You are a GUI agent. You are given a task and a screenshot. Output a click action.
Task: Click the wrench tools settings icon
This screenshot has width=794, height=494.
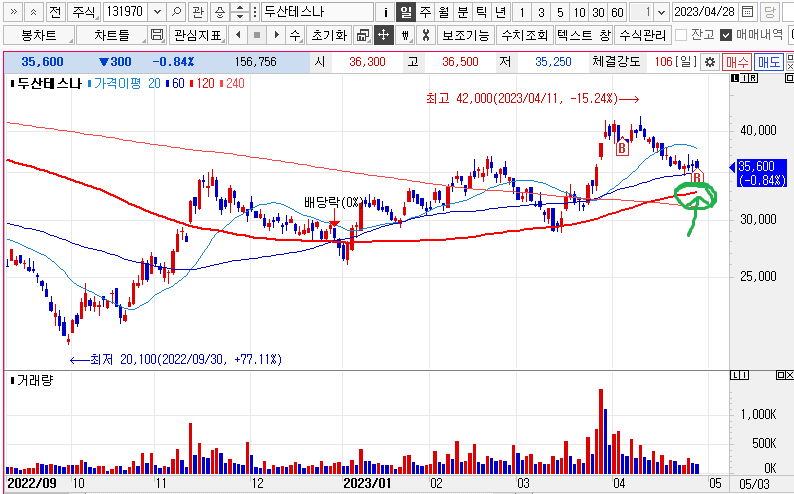(426, 35)
